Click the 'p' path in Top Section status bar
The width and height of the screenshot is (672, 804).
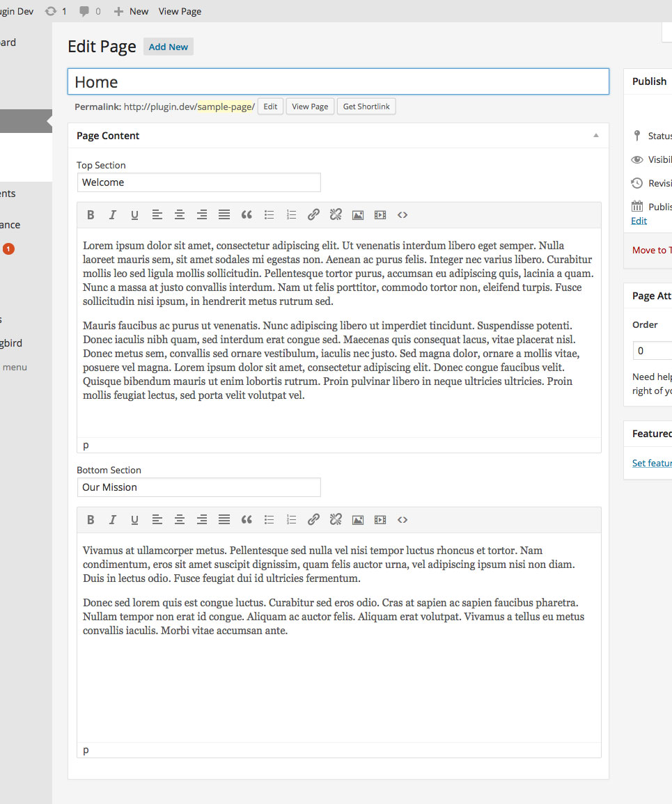coord(86,445)
